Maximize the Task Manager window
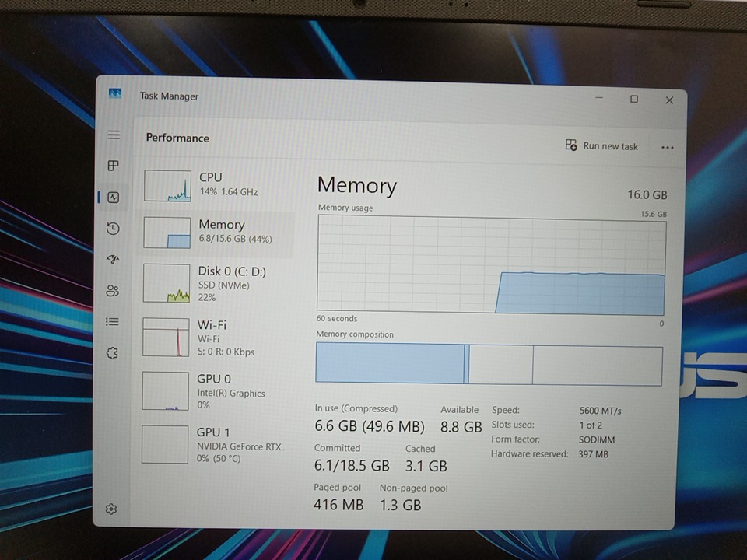The width and height of the screenshot is (747, 560). (x=634, y=99)
